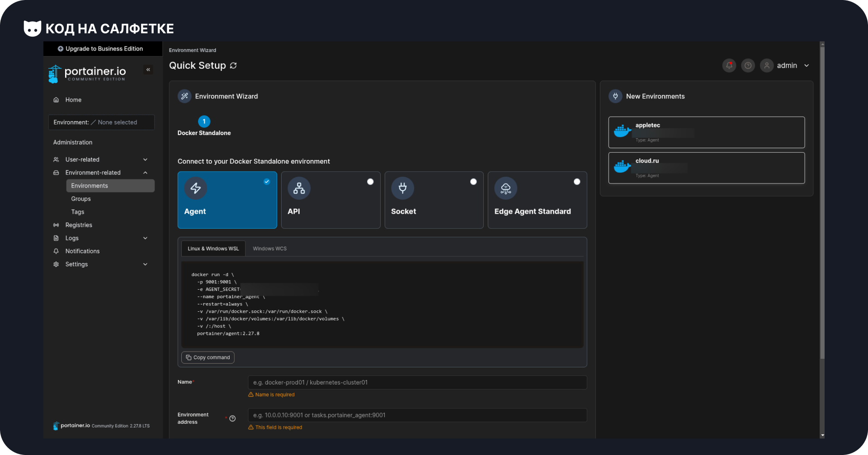This screenshot has width=868, height=455.
Task: Click the Edge Agent Standard cloud icon
Action: [506, 188]
